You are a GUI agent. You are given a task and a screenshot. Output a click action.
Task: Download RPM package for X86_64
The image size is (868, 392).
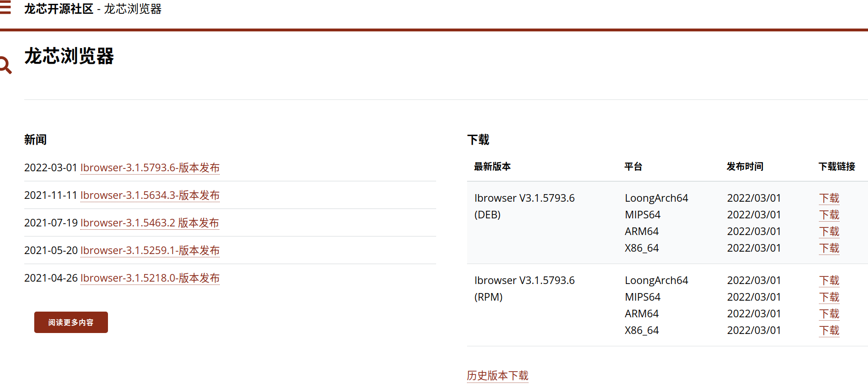[829, 331]
